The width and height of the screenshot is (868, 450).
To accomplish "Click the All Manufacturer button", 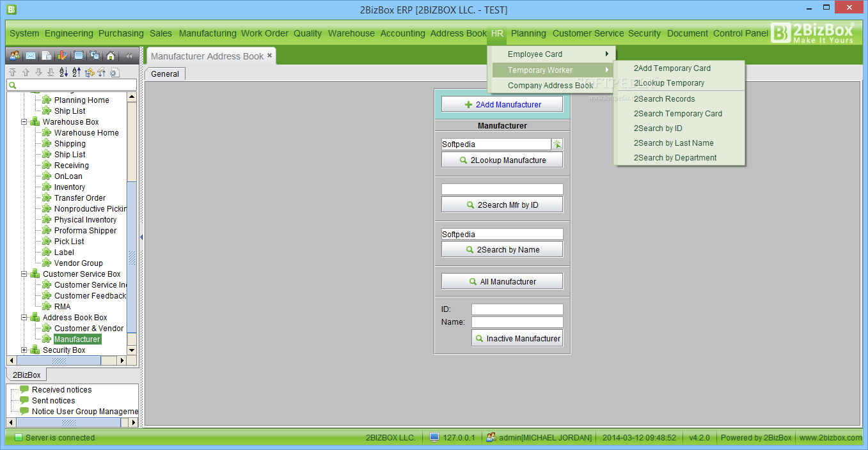I will click(x=502, y=281).
